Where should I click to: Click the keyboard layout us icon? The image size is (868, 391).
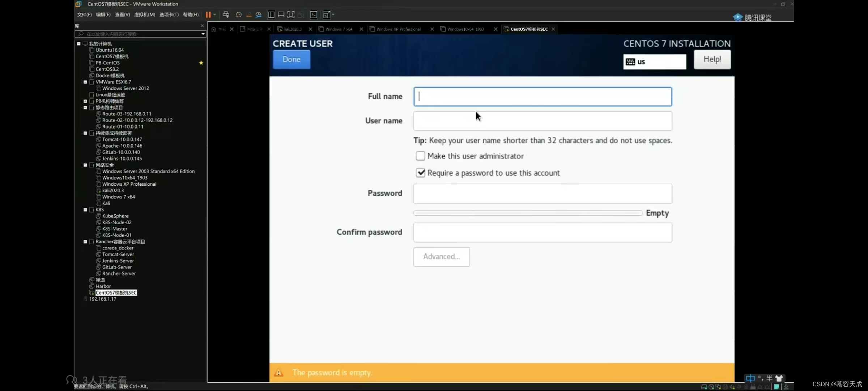point(630,62)
